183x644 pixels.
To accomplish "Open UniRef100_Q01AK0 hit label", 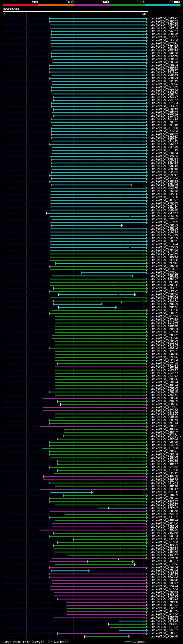I will pos(164,254).
